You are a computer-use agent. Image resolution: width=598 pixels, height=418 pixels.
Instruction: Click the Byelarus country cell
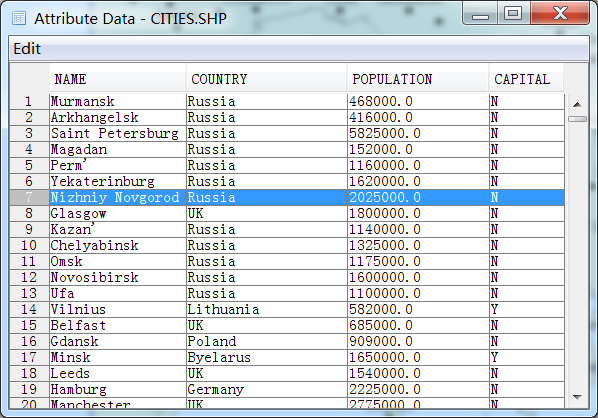click(267, 358)
